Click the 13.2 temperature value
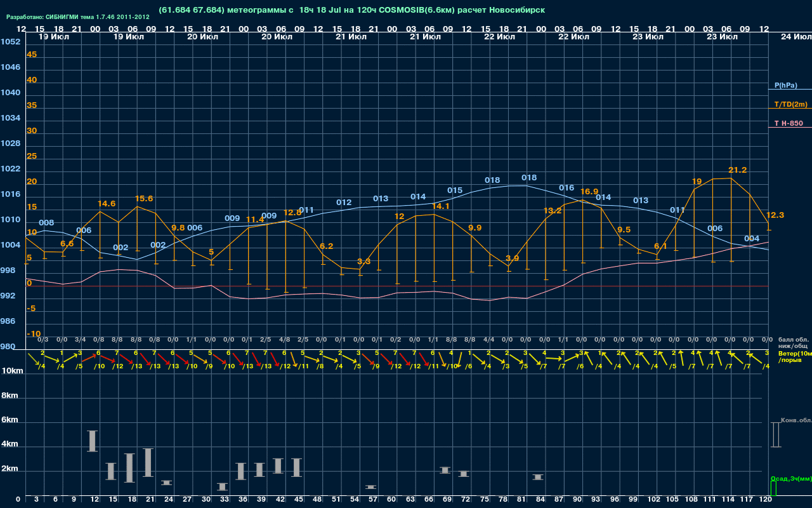Viewport: 812px width, 508px height. [x=553, y=211]
